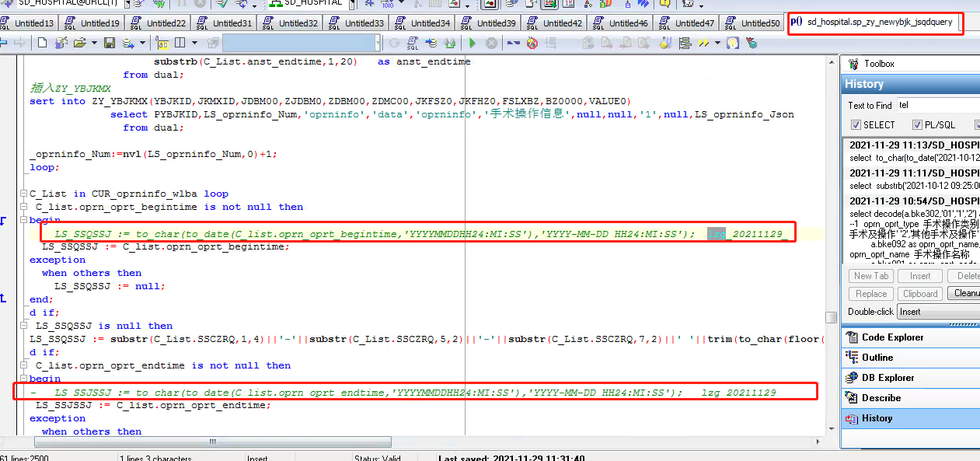Switch to Untitled19 SQL tab
Viewport: 980px width, 461px height.
91,23
